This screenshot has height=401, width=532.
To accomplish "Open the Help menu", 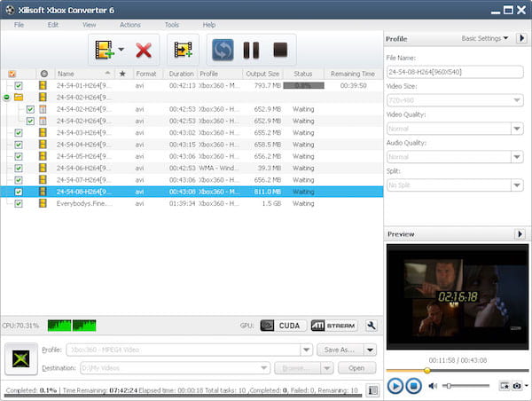I will pyautogui.click(x=209, y=25).
